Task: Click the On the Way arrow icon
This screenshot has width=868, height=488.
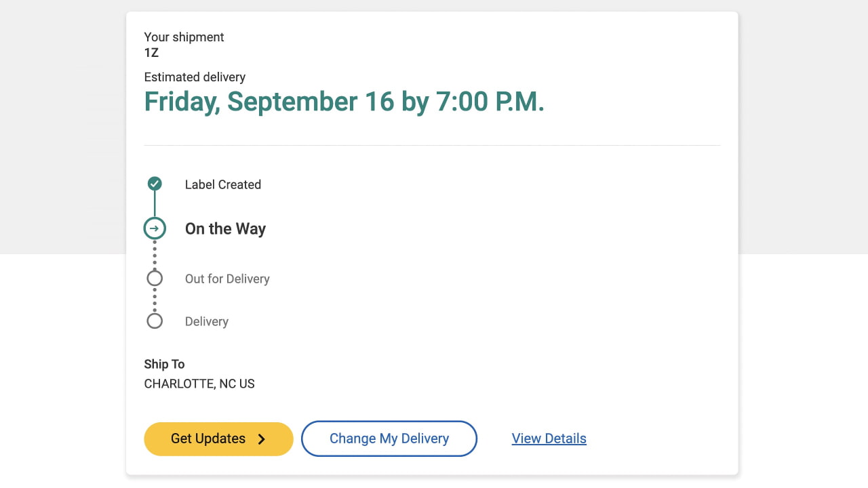Action: [155, 228]
